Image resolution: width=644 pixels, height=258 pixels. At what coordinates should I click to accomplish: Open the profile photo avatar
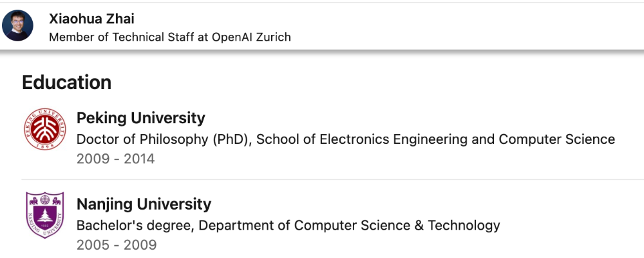pos(17,26)
